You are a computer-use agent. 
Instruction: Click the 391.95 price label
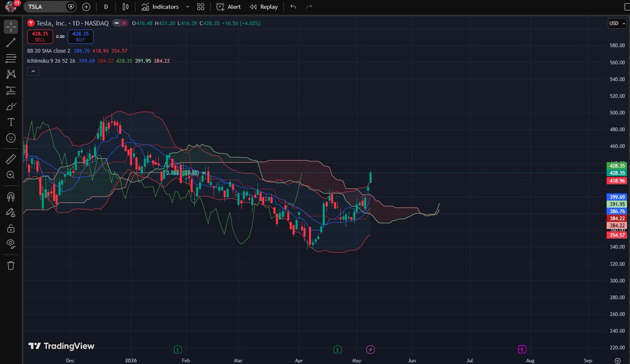pyautogui.click(x=616, y=204)
